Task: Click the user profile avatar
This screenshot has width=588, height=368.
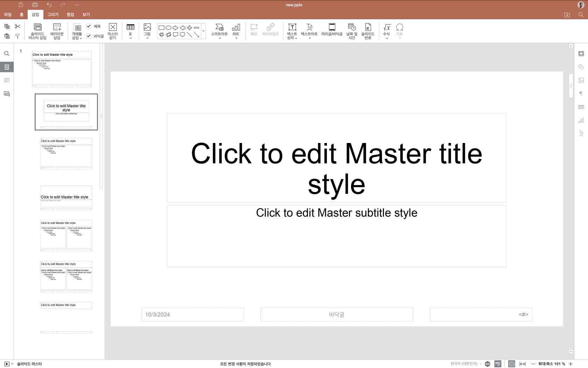Action: (x=581, y=5)
